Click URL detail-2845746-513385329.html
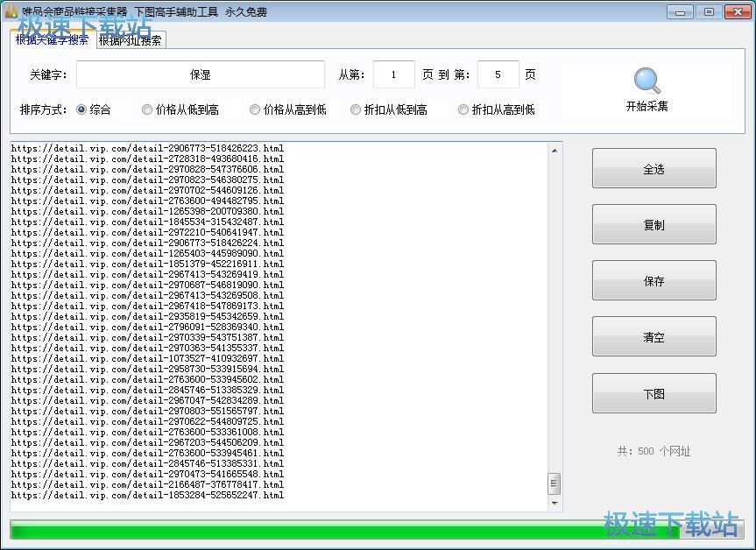 pyautogui.click(x=147, y=390)
